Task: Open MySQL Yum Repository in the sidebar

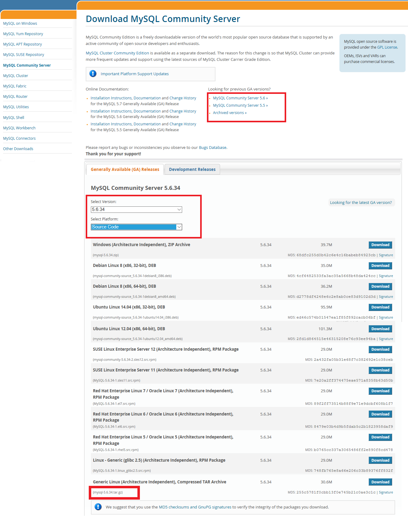Action: click(23, 34)
